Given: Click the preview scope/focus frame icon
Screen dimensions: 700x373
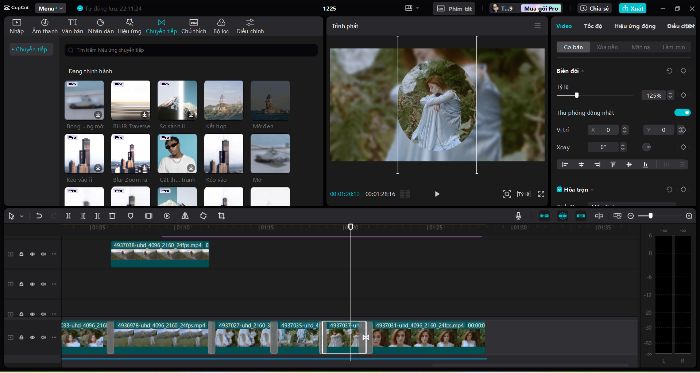Looking at the screenshot, I should [x=507, y=194].
